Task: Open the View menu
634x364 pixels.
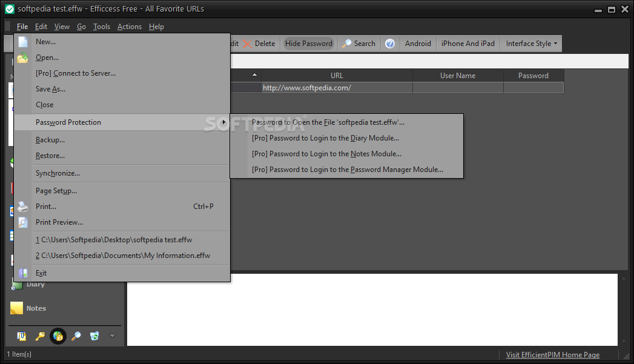Action: 62,27
